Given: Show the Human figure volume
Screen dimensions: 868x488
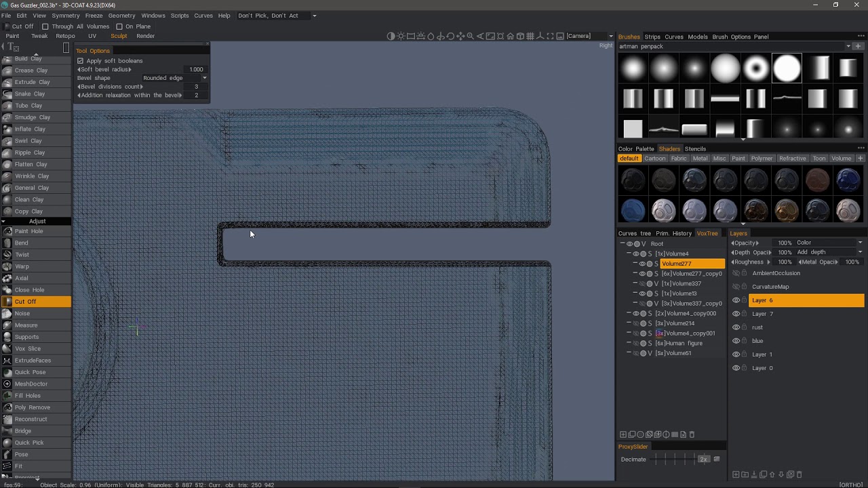Looking at the screenshot, I should click(636, 343).
